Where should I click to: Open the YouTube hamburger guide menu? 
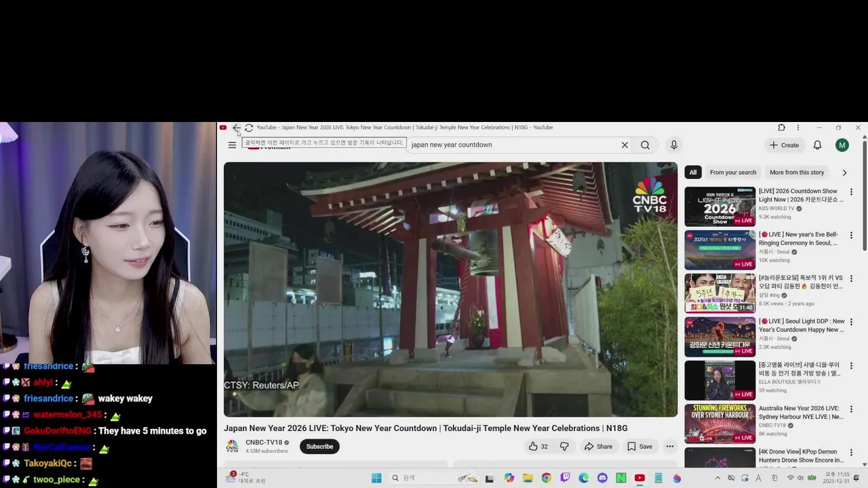click(x=232, y=145)
